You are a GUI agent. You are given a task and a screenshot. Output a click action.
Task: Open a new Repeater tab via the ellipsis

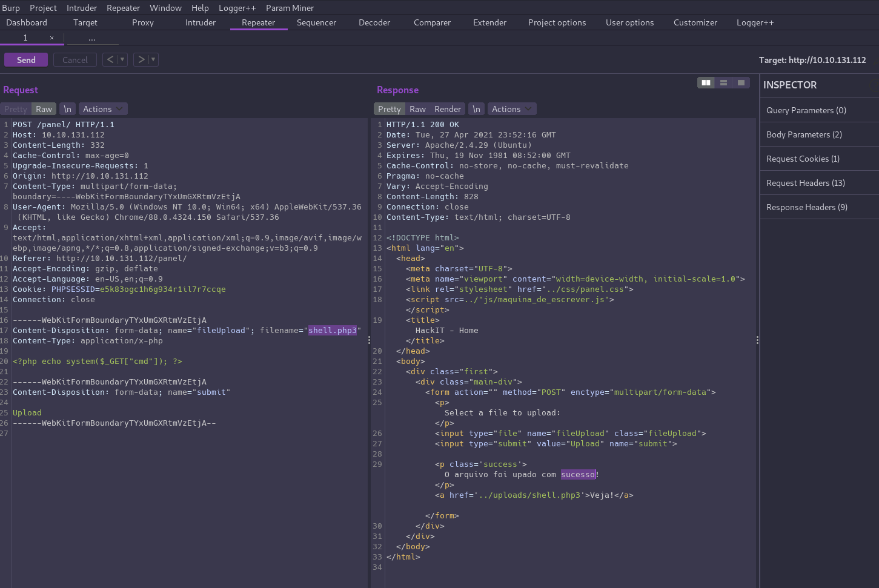point(91,38)
